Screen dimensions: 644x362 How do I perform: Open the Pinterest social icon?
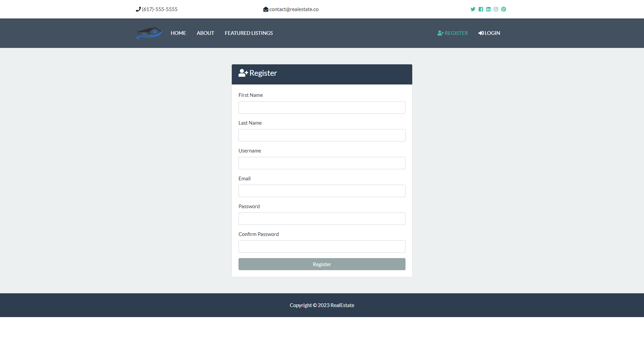[x=503, y=9]
